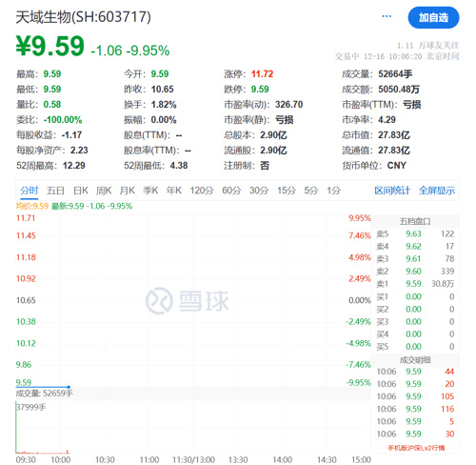The image size is (476, 465).
Task: Click the 买1 order row
Action: pos(415,296)
